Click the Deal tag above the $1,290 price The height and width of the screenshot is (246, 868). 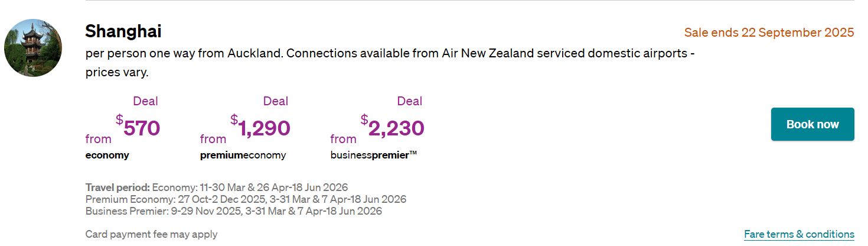click(x=275, y=101)
